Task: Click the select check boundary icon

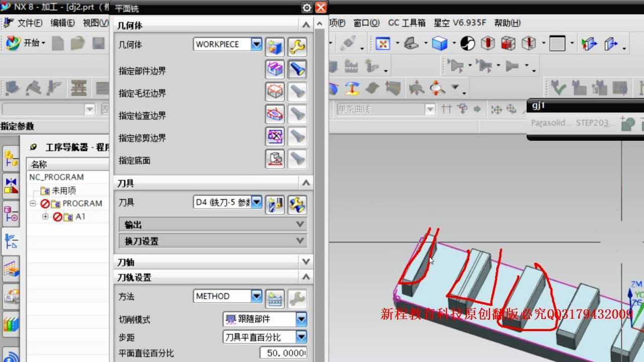Action: [x=275, y=115]
